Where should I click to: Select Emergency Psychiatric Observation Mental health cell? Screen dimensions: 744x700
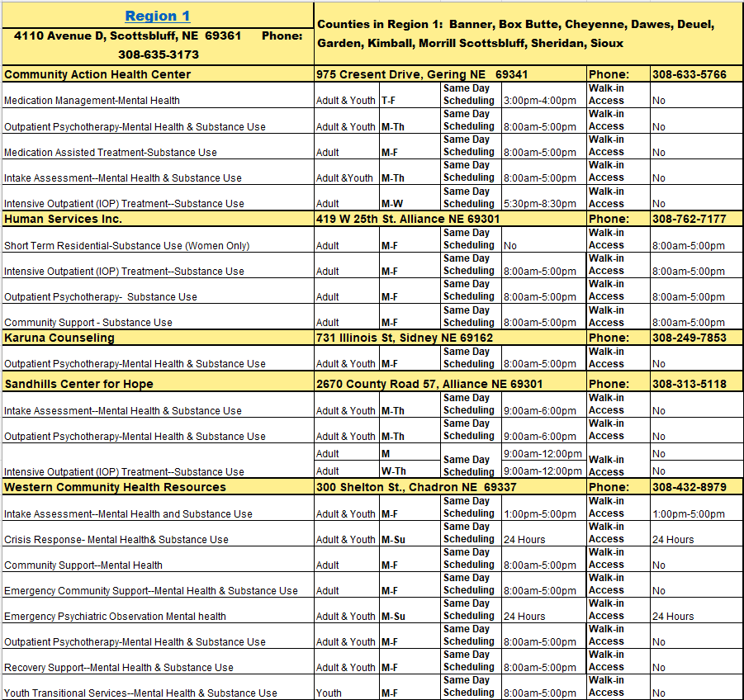158,610
